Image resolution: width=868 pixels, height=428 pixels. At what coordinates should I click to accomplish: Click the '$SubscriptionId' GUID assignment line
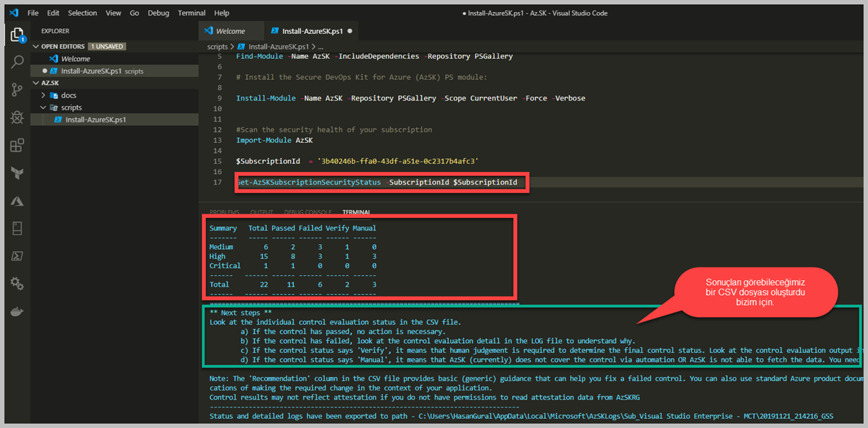pyautogui.click(x=358, y=161)
